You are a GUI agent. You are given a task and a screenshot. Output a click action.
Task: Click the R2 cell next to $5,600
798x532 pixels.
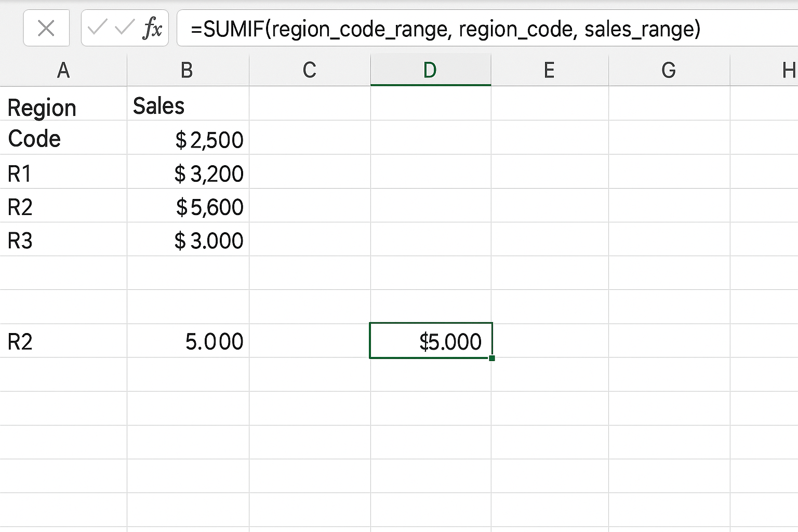[63, 205]
